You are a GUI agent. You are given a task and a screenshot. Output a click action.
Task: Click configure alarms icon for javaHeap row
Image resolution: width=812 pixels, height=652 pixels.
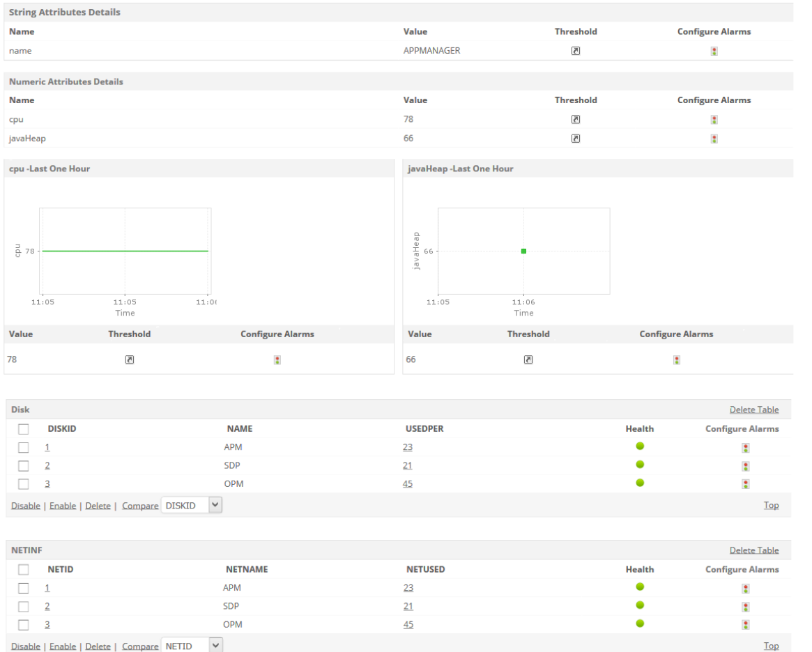[x=714, y=139]
